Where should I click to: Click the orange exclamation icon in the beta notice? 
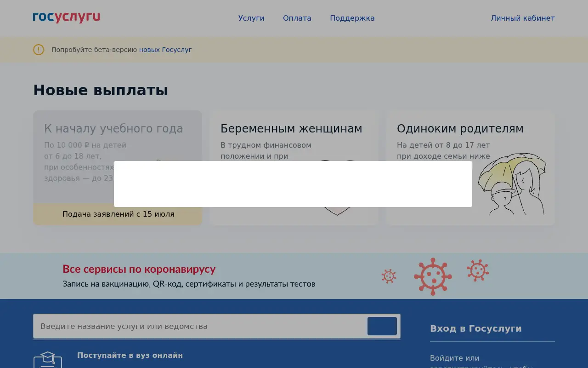[39, 50]
